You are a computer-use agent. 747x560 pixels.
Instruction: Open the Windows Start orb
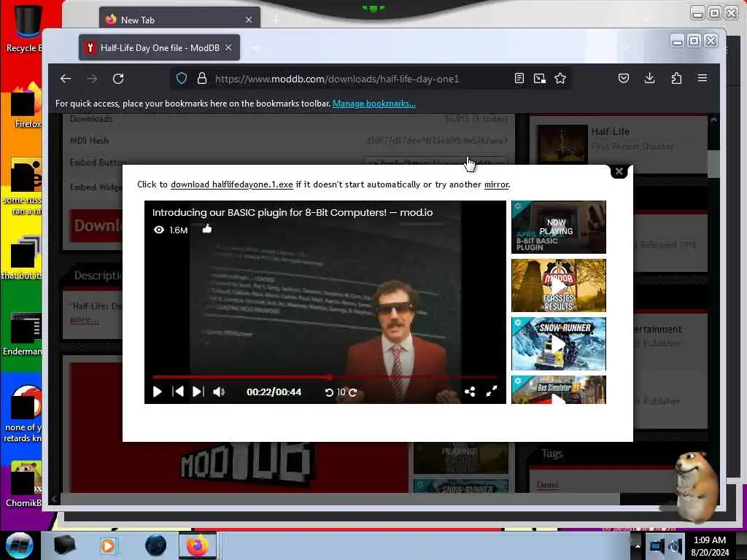(x=19, y=545)
